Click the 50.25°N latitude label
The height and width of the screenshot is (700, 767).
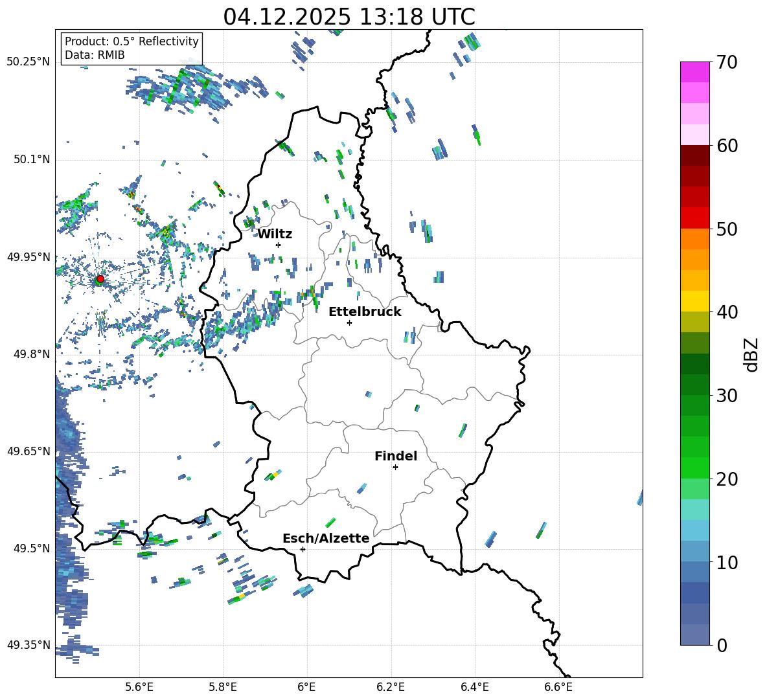pos(29,62)
